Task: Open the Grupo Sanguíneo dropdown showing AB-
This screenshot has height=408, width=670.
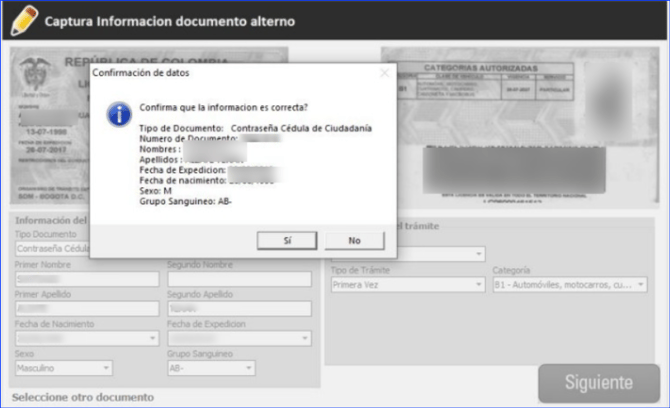Action: point(211,368)
